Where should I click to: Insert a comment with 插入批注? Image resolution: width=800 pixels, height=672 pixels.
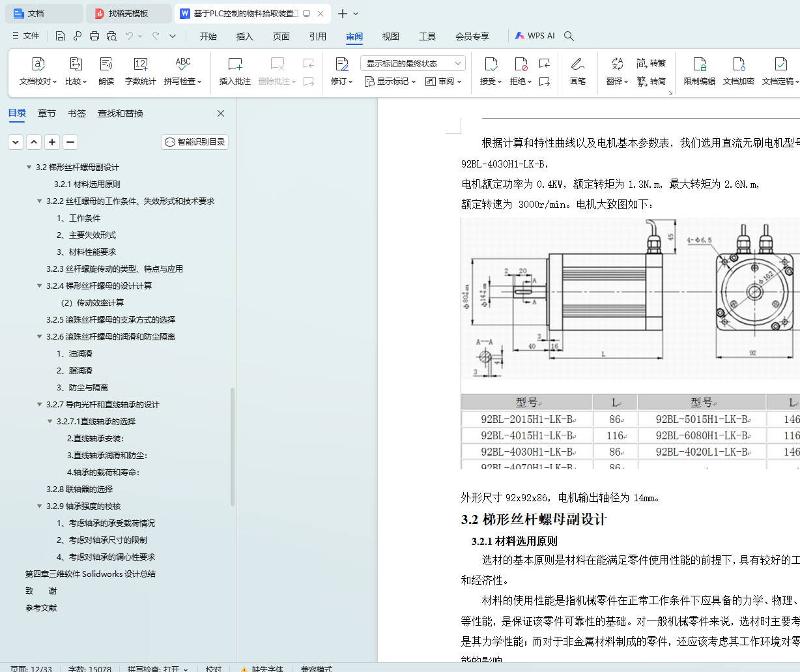point(235,71)
